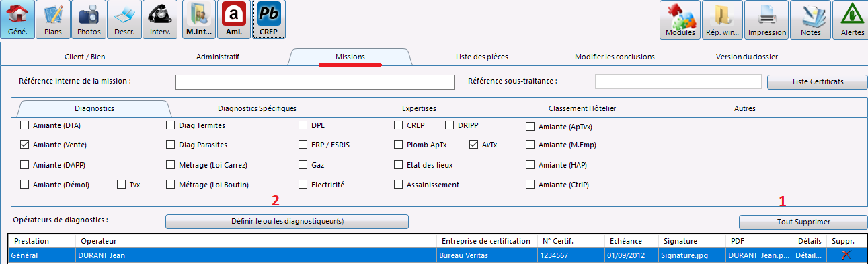Tick the Métrage (Loi Carrez) checkbox
This screenshot has height=264, width=868.
[x=171, y=164]
